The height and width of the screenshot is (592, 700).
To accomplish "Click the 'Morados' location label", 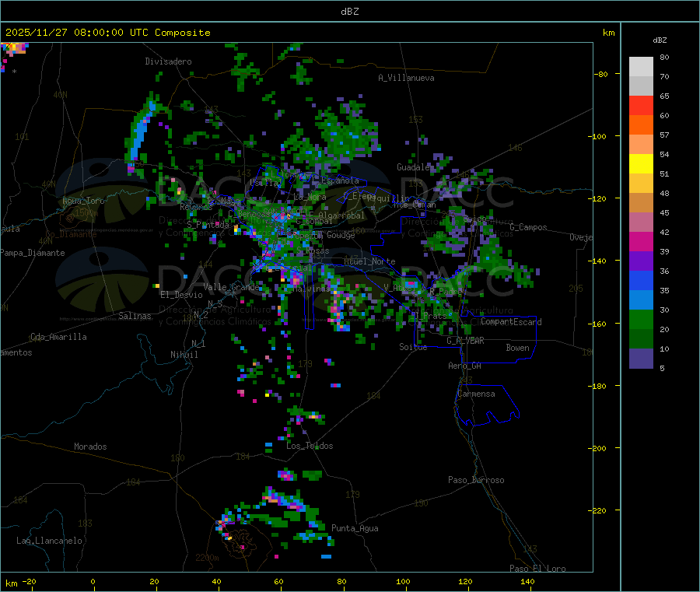I will [x=90, y=447].
